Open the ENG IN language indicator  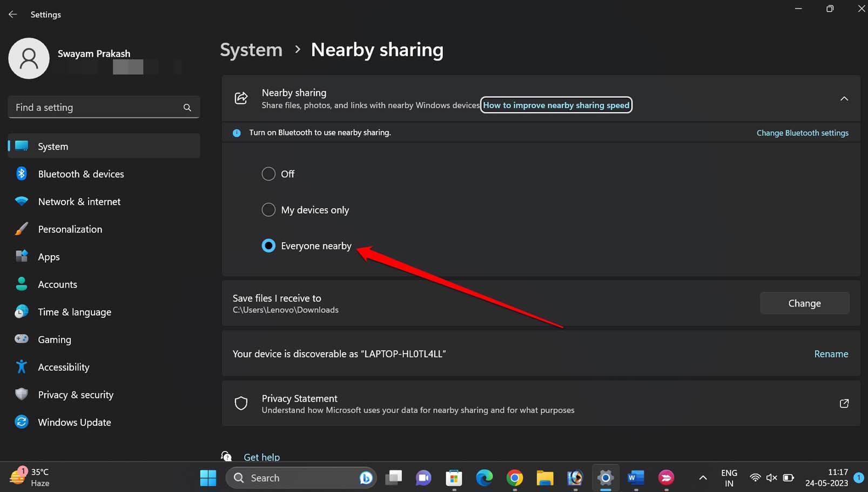729,478
